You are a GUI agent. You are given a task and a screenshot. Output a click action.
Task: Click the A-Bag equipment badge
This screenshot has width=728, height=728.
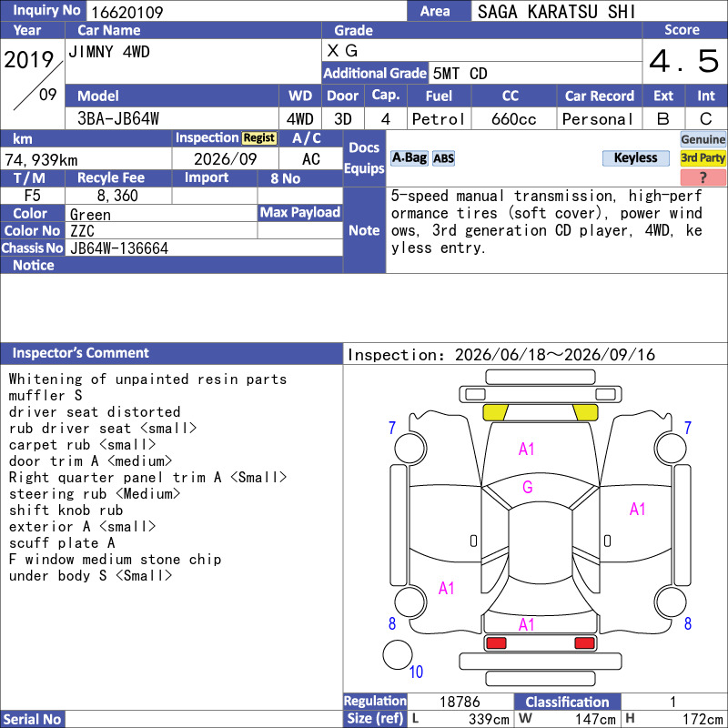pos(409,157)
